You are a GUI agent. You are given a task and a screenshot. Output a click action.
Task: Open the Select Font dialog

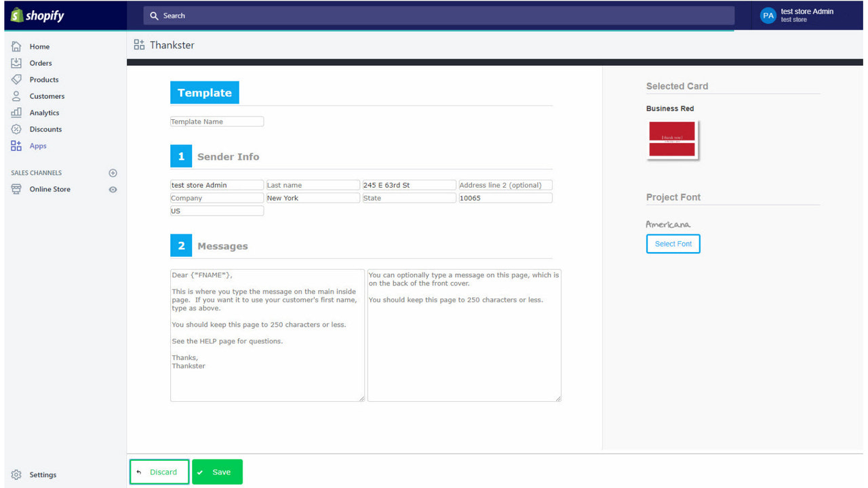click(x=673, y=243)
